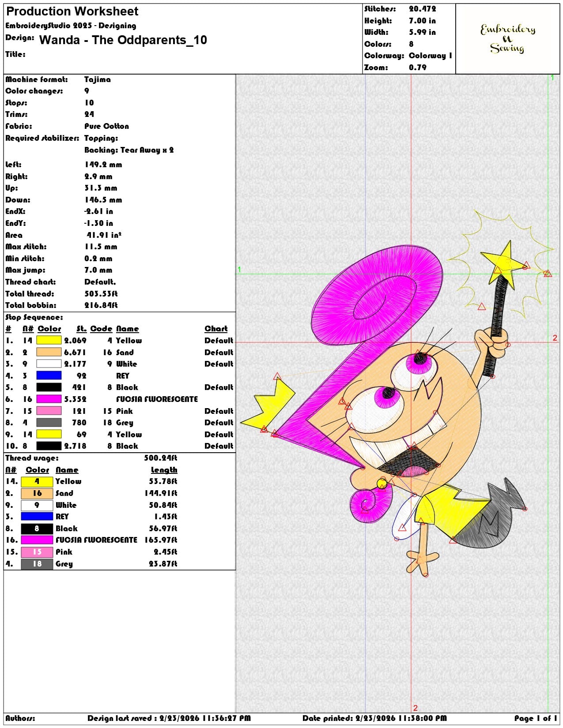Image resolution: width=563 pixels, height=728 pixels.
Task: Click stitch count '6.671' in the Sand row
Action: tap(75, 352)
